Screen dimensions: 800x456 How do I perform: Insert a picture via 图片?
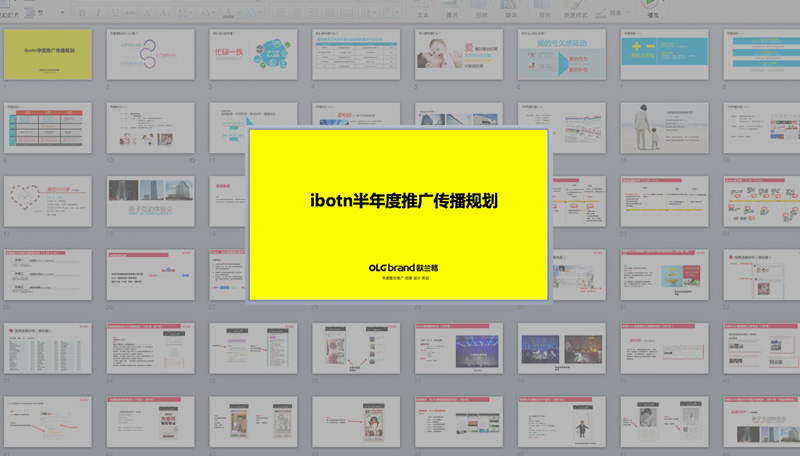452,10
